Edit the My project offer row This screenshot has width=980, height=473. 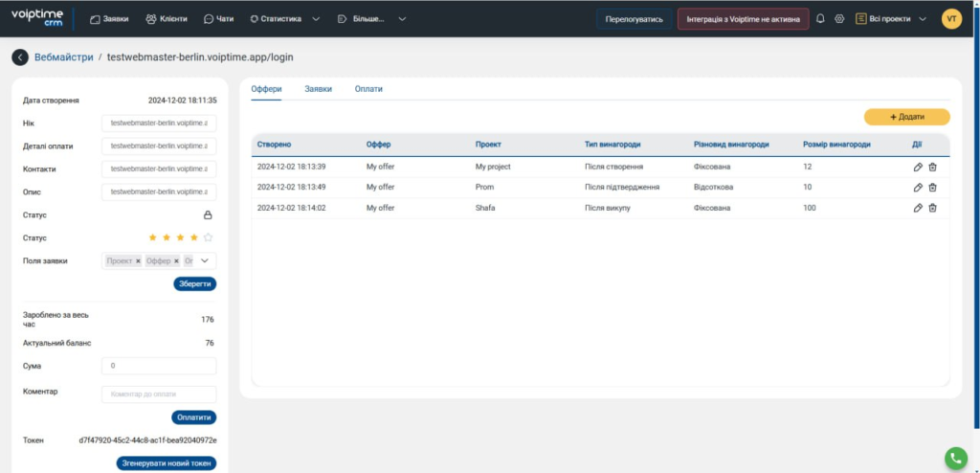[918, 167]
